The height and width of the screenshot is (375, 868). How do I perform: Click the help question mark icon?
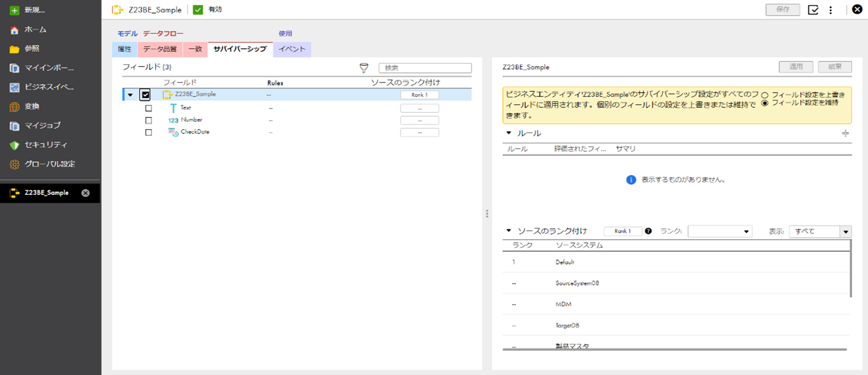(x=648, y=231)
